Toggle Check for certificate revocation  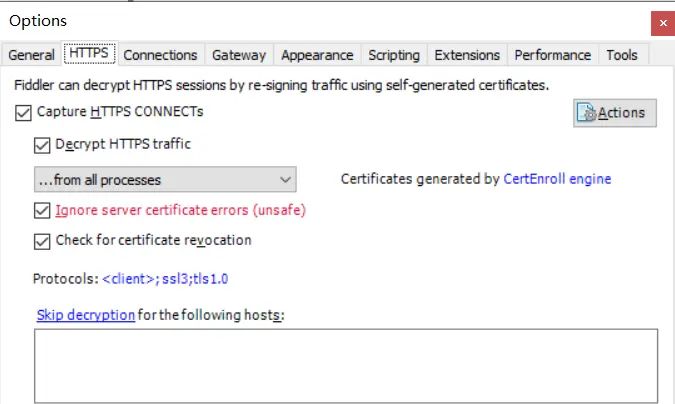[x=42, y=241]
